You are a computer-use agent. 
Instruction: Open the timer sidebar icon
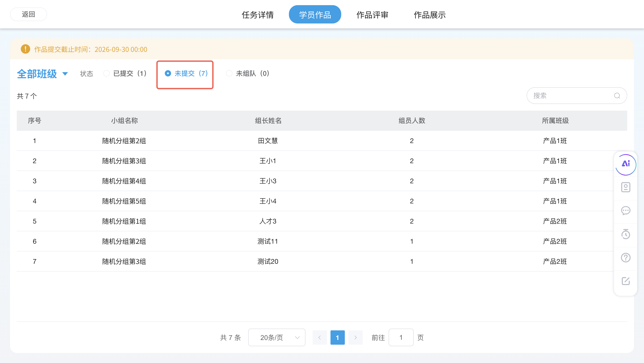click(625, 234)
